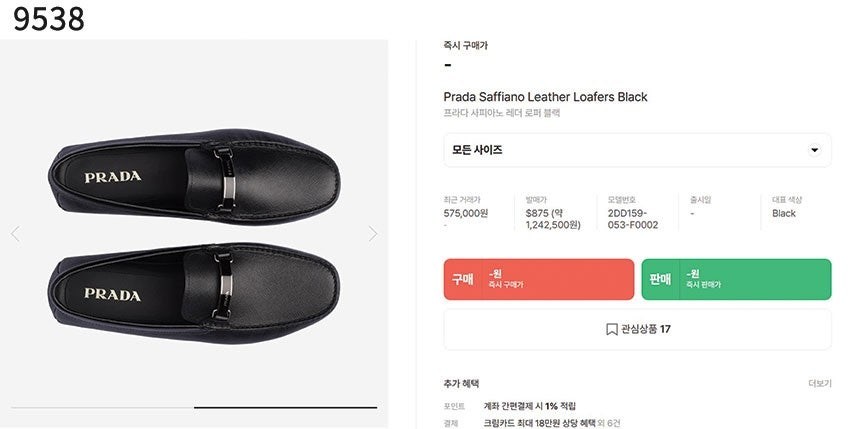
Task: Click the 즉시 구매가 label
Action: [465, 46]
